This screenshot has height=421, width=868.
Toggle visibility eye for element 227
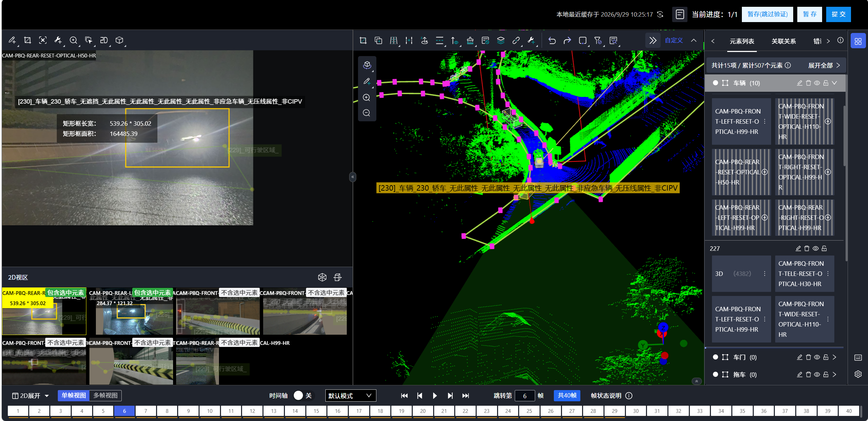(815, 249)
